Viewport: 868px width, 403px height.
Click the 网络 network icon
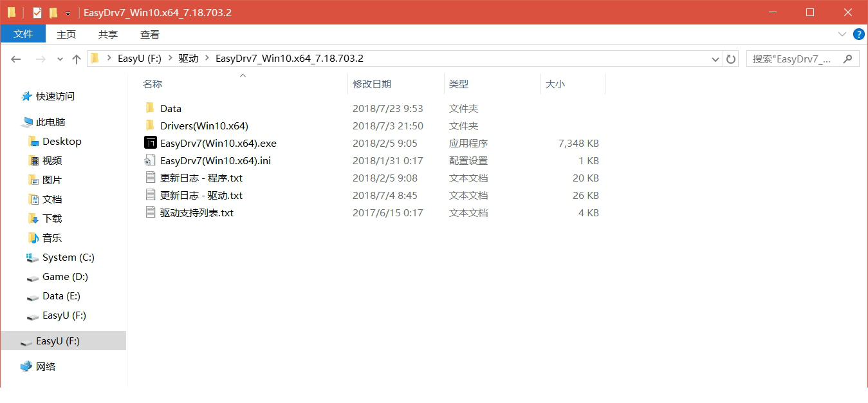tap(26, 366)
